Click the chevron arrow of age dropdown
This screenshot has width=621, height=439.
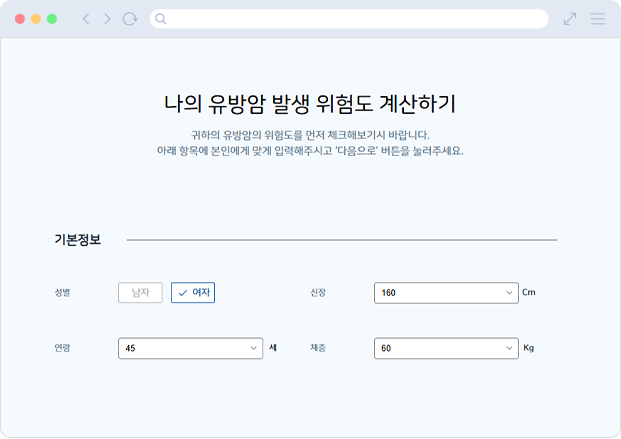(x=253, y=348)
